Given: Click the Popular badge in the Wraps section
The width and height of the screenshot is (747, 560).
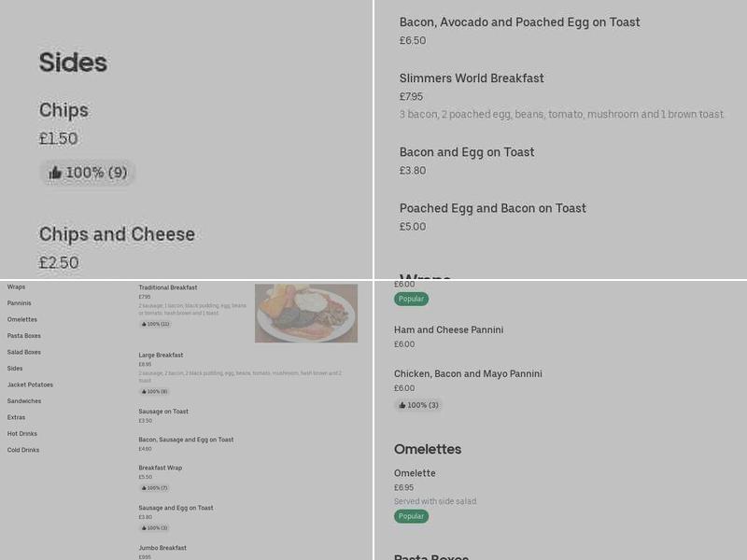Looking at the screenshot, I should click(x=411, y=300).
